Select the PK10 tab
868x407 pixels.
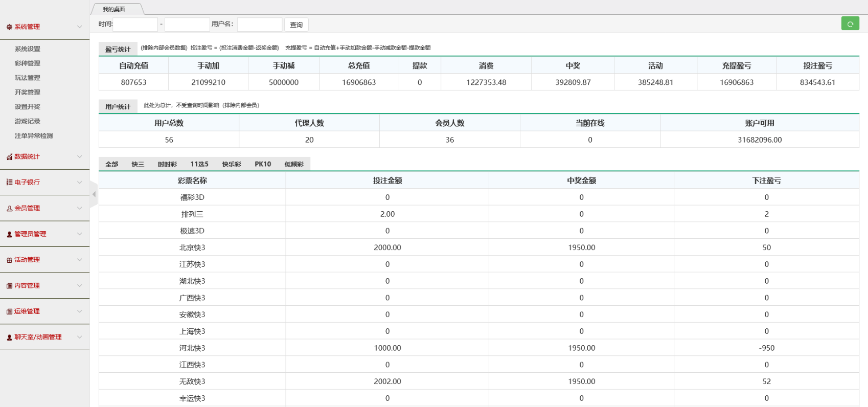[263, 164]
